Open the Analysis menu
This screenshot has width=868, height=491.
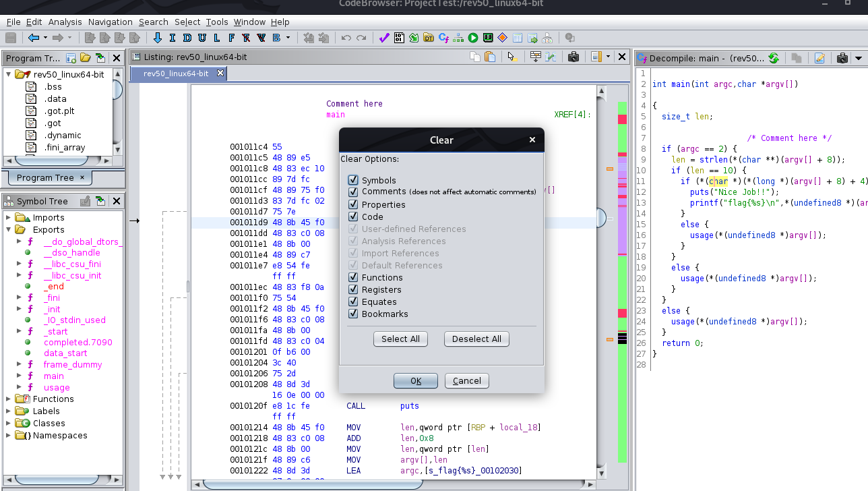coord(65,22)
